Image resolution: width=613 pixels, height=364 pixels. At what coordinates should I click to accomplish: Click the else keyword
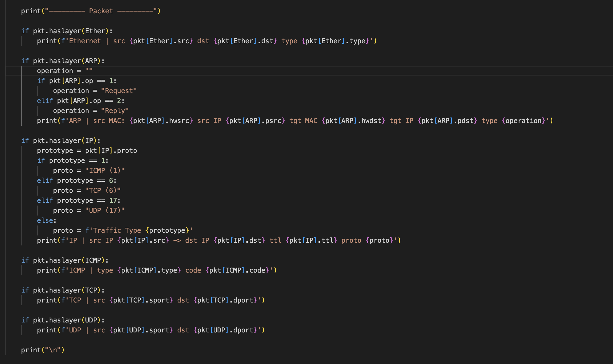[x=45, y=221]
